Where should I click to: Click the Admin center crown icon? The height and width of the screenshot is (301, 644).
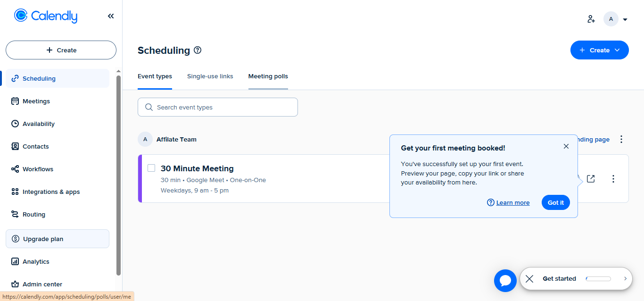pos(15,284)
